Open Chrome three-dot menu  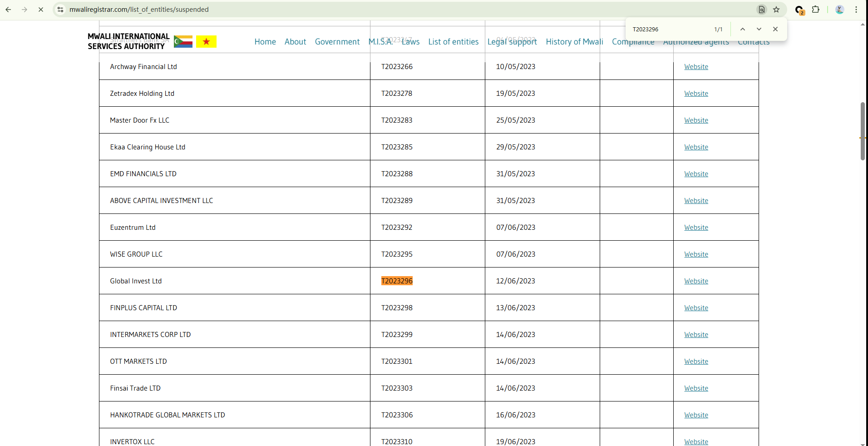point(856,10)
